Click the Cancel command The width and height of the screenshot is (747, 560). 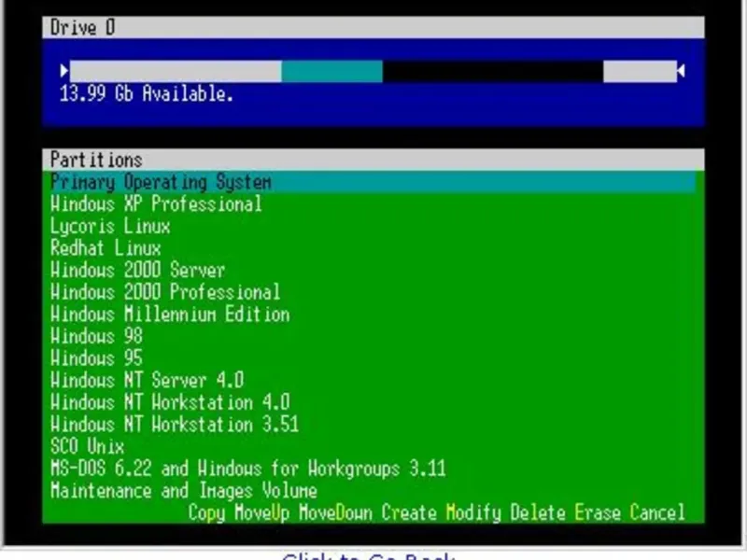point(657,512)
